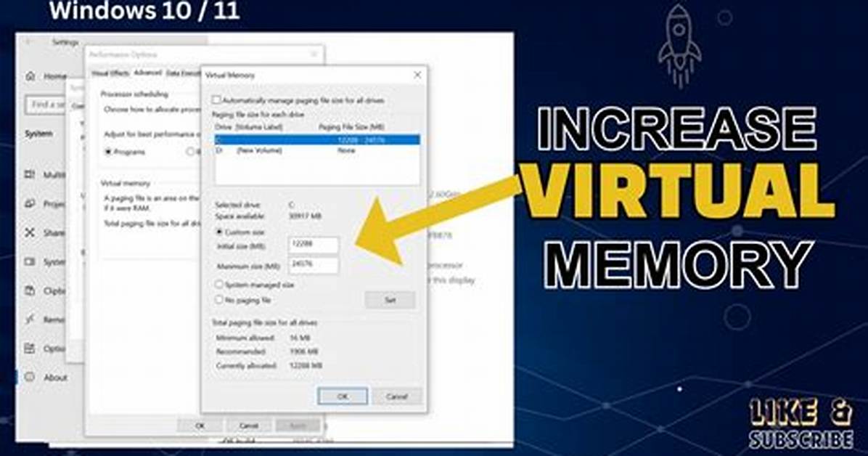This screenshot has width=868, height=456.
Task: Click the Set button
Action: point(390,300)
